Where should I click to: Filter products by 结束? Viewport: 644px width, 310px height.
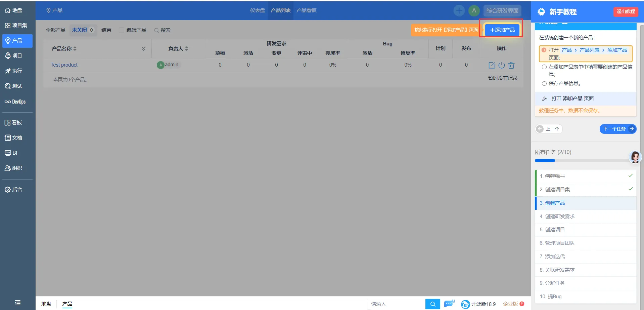pos(106,30)
